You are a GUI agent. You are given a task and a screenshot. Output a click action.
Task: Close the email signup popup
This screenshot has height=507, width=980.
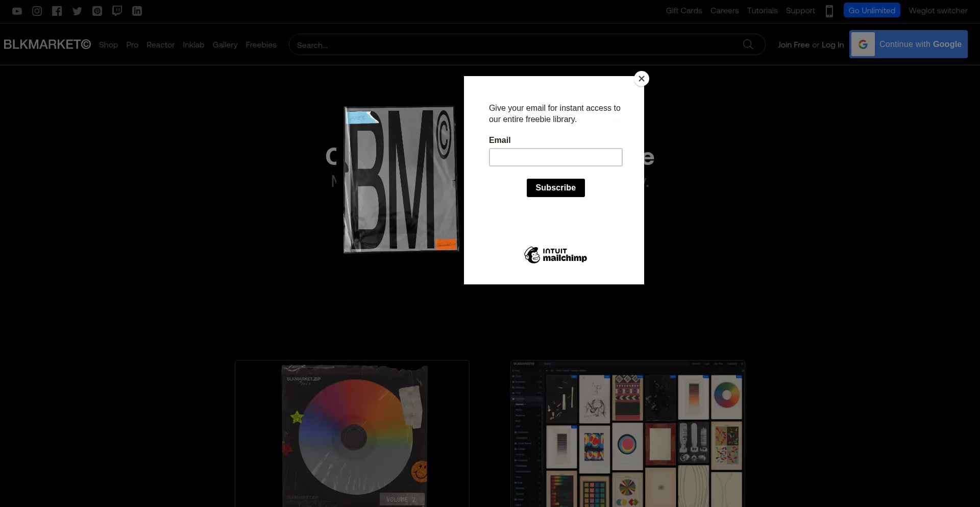coord(641,79)
